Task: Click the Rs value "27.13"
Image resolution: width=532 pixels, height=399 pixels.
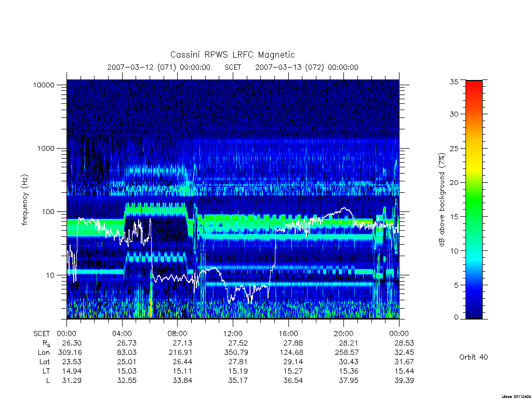Action: coord(182,343)
